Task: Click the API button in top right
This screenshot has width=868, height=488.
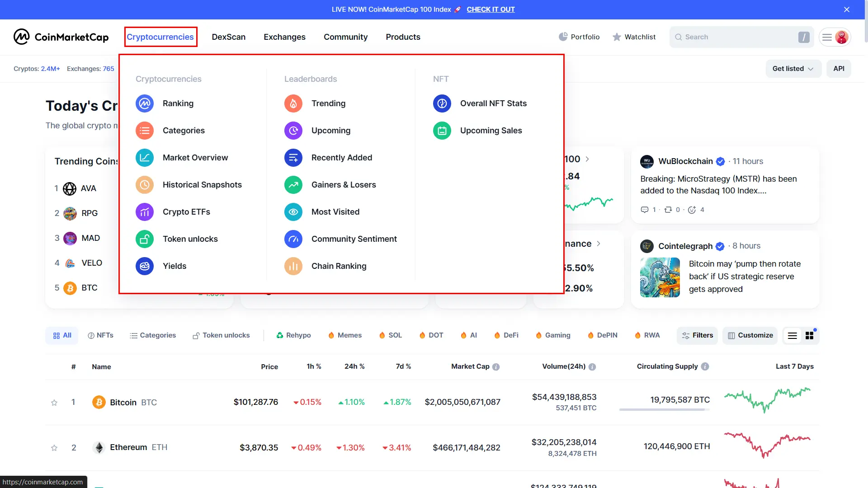Action: pos(839,69)
